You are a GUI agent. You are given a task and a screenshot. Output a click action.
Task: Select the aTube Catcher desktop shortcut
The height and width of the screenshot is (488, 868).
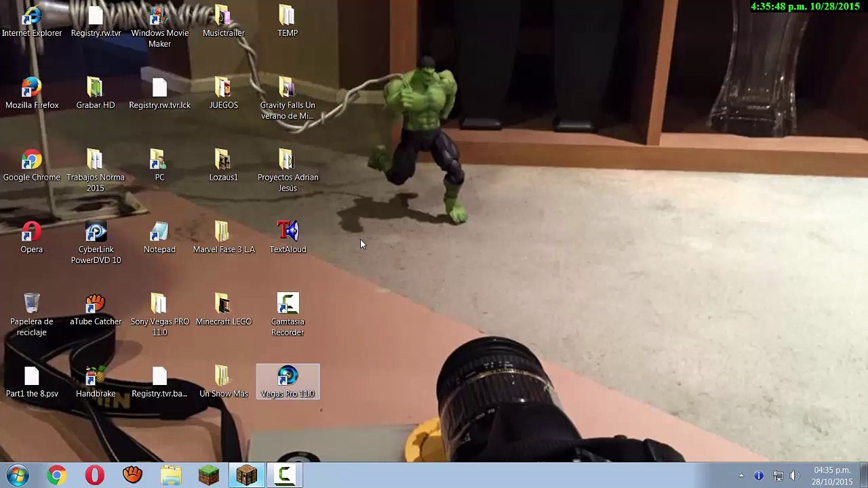(96, 310)
